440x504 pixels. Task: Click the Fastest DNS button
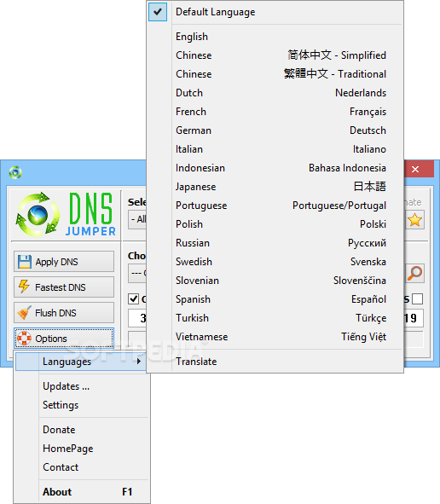64,287
